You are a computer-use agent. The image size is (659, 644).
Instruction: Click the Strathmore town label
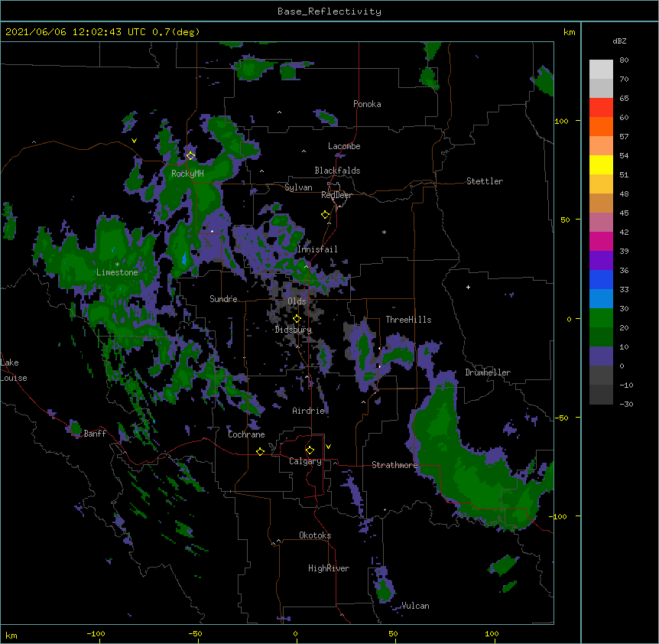(394, 465)
